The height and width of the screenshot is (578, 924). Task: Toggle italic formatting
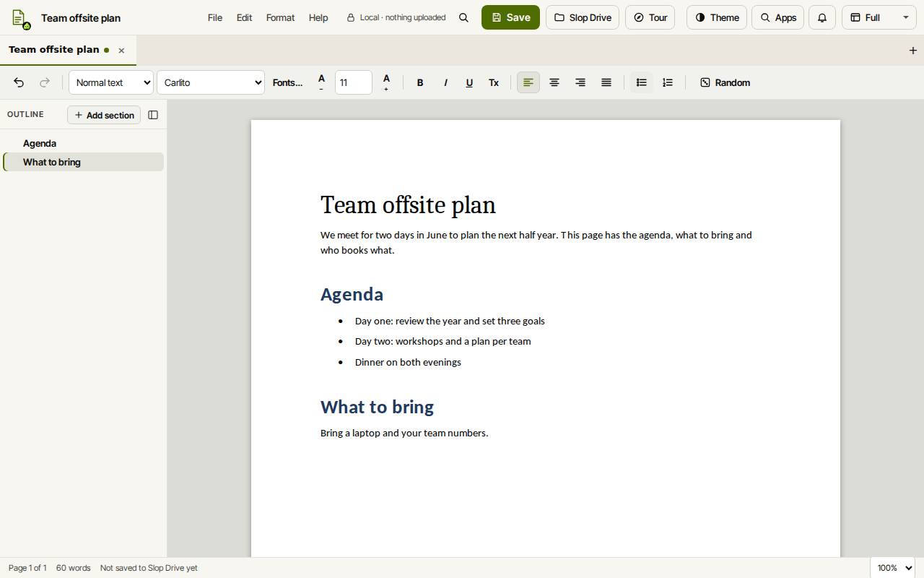click(x=445, y=82)
